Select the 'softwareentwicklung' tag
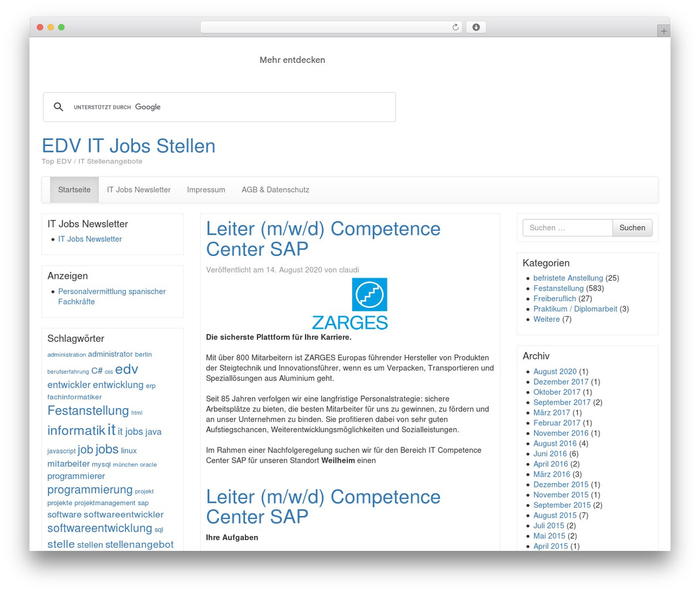The width and height of the screenshot is (700, 593). [100, 528]
